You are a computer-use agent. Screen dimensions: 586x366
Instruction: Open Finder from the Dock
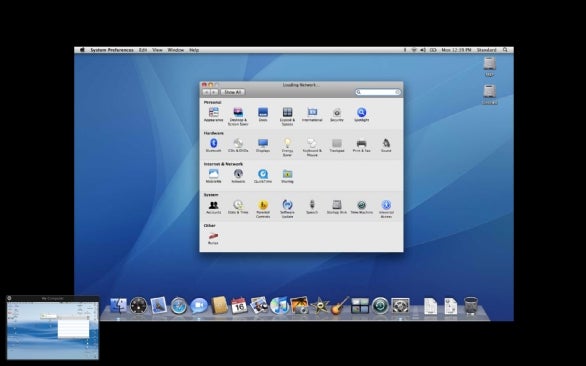pos(118,305)
